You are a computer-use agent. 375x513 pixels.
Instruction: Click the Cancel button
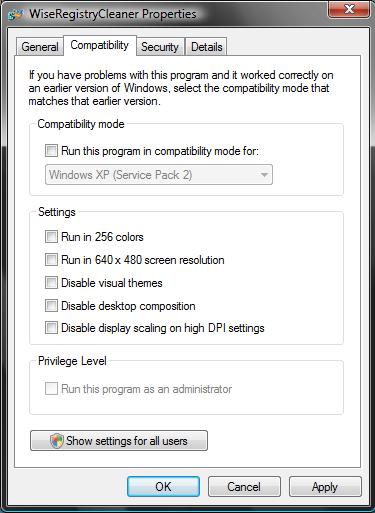pyautogui.click(x=244, y=487)
